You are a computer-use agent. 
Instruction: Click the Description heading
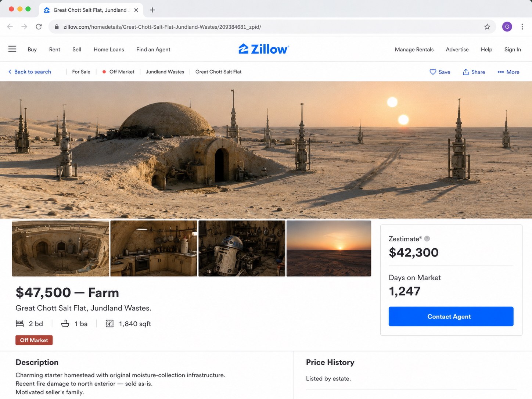[37, 362]
